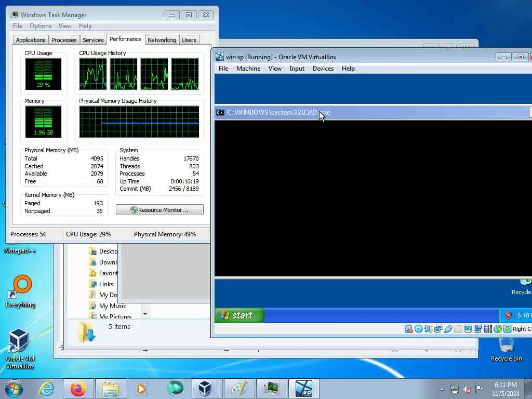The image size is (532, 399).
Task: Switch to Applications tab
Action: click(x=31, y=40)
